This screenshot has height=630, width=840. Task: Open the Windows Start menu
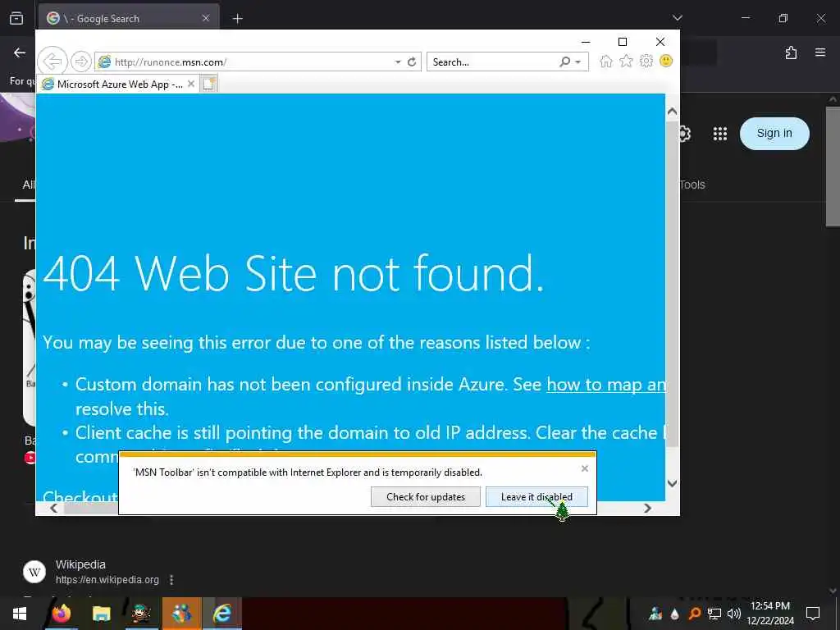(x=20, y=614)
